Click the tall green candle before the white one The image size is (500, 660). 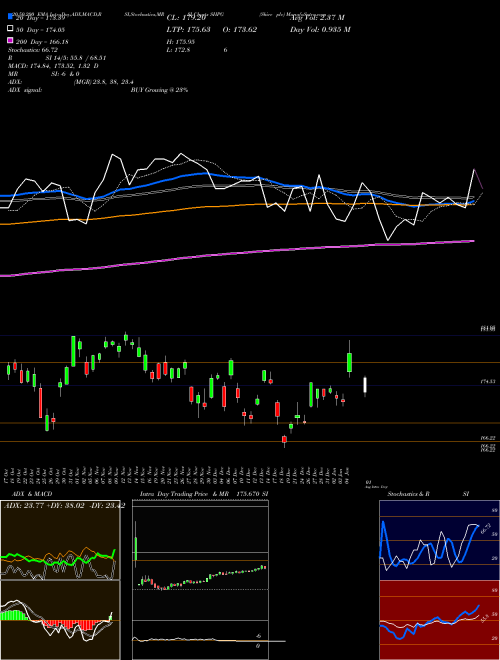coord(349,362)
